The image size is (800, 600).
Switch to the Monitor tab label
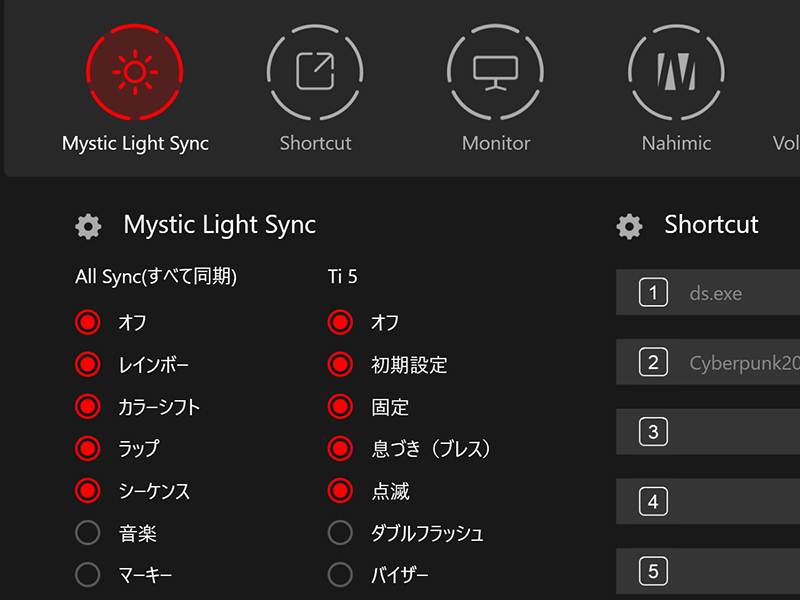[x=496, y=143]
